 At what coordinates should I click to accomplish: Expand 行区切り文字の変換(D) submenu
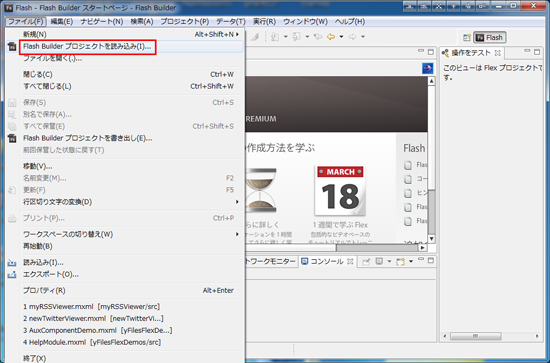coord(132,202)
